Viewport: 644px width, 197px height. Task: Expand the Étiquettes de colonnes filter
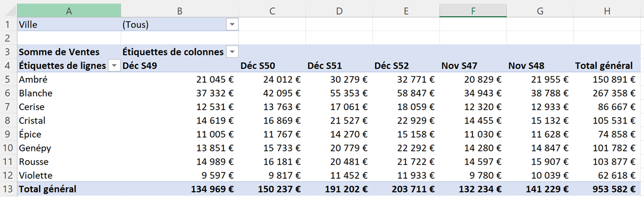coord(232,52)
